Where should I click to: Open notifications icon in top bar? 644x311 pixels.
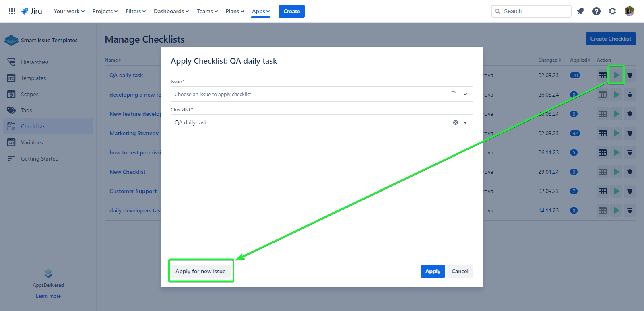tap(580, 11)
